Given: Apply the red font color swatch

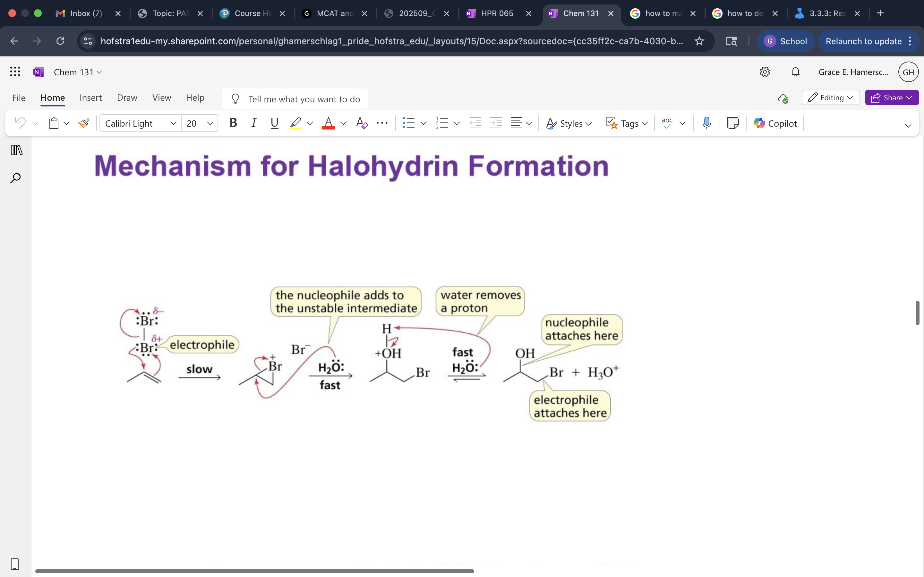Looking at the screenshot, I should (x=328, y=123).
